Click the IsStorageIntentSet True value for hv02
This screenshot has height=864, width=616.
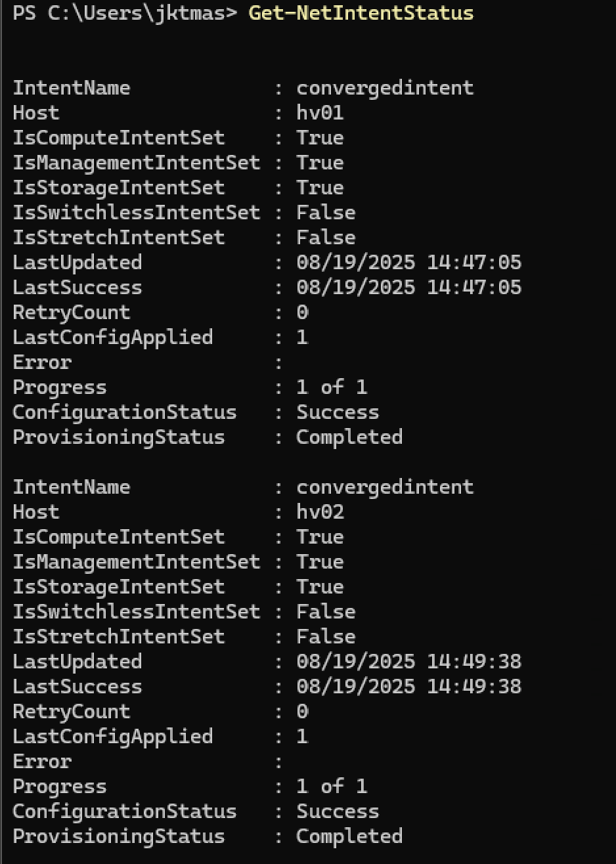320,587
